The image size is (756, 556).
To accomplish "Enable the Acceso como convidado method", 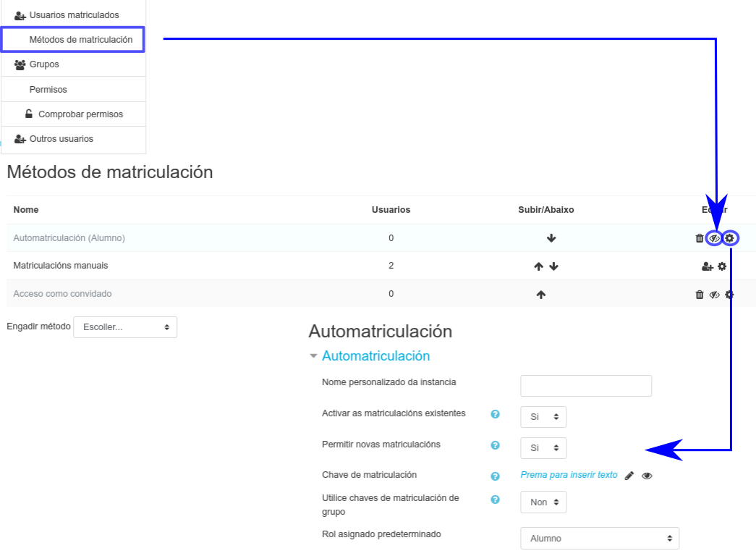I will pos(714,295).
